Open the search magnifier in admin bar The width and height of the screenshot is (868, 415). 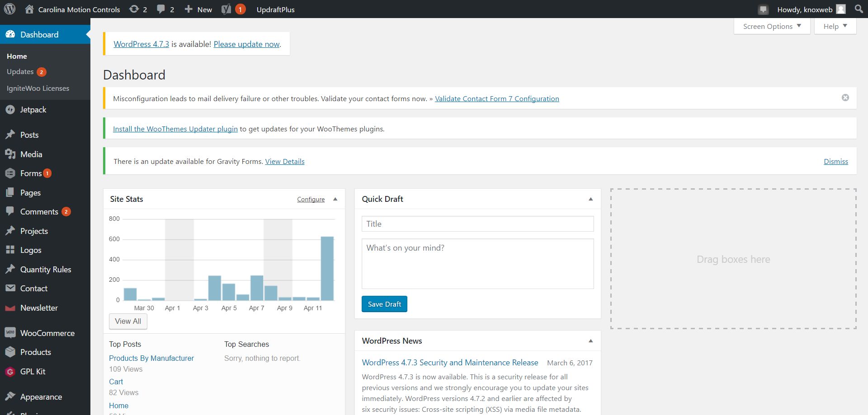859,9
